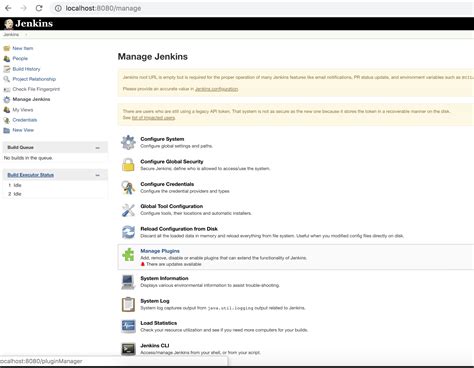
Task: Click the Global Tool Configuration tools icon
Action: pyautogui.click(x=128, y=210)
